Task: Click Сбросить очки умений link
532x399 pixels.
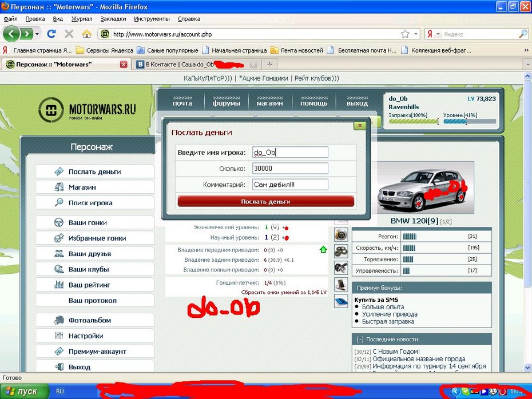Action: [x=284, y=292]
